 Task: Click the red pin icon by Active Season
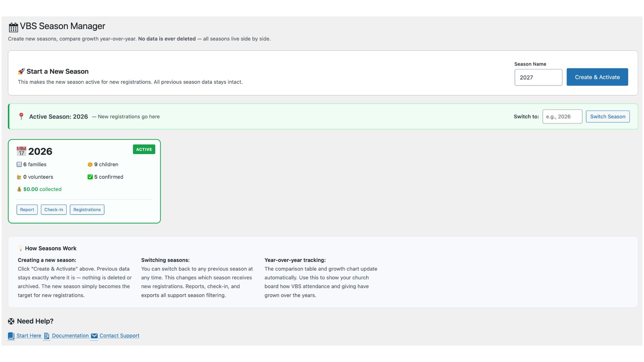[21, 116]
